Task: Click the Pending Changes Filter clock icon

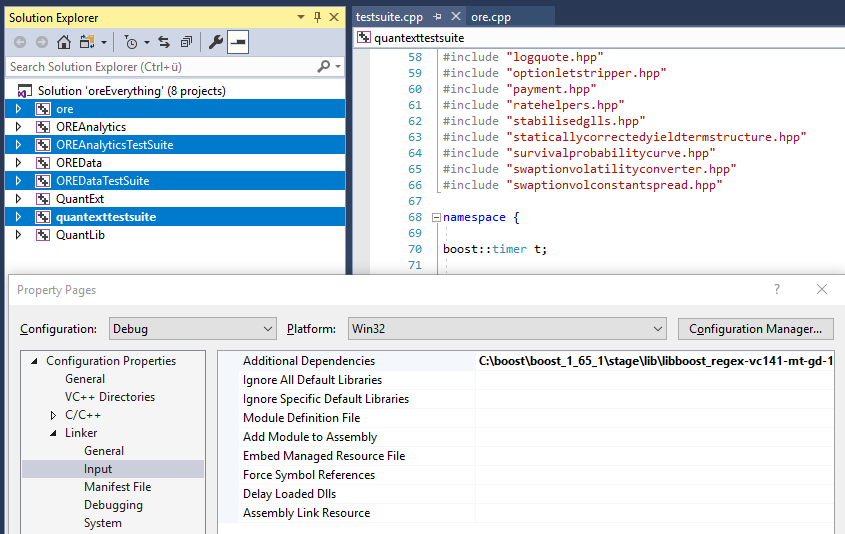Action: click(130, 42)
